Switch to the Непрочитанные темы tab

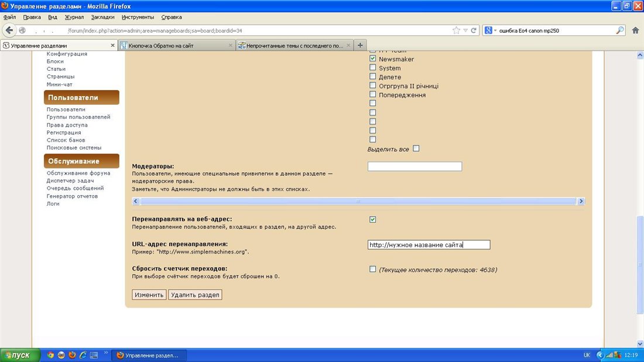(x=295, y=46)
